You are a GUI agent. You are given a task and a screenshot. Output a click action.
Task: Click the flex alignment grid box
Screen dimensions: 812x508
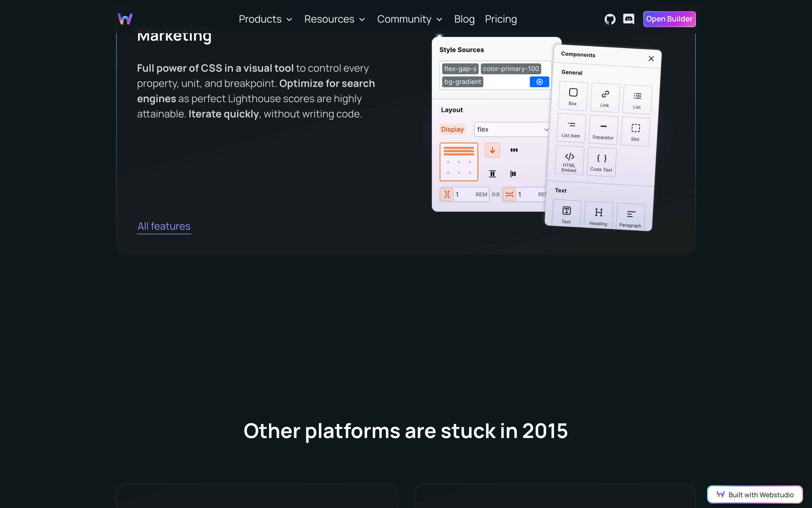coord(459,162)
